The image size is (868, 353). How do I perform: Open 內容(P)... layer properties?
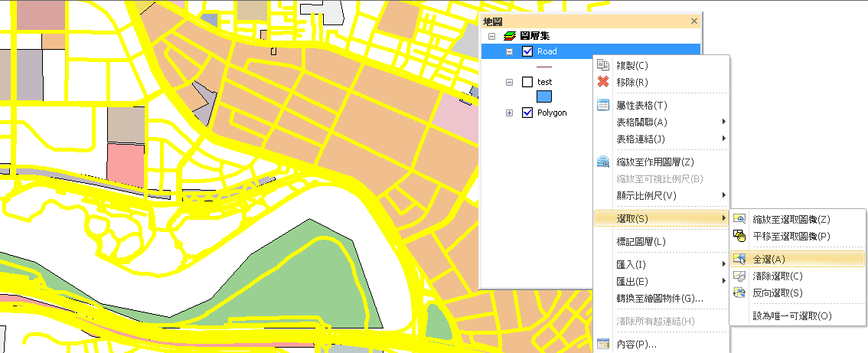tap(661, 344)
